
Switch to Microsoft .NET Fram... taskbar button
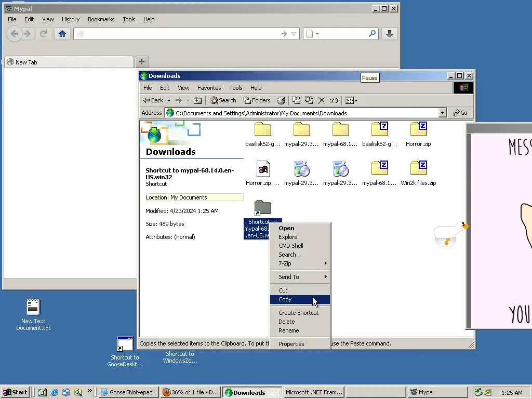(314, 392)
